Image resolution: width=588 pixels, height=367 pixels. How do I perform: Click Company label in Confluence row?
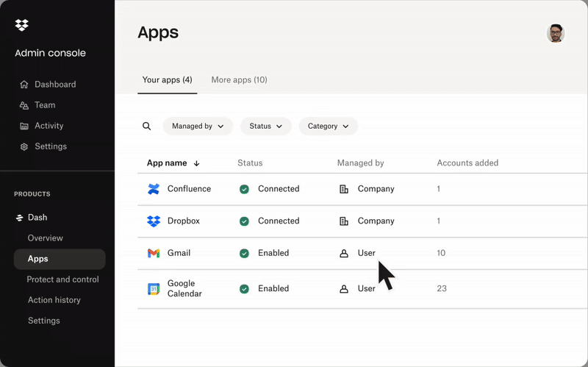click(x=376, y=189)
